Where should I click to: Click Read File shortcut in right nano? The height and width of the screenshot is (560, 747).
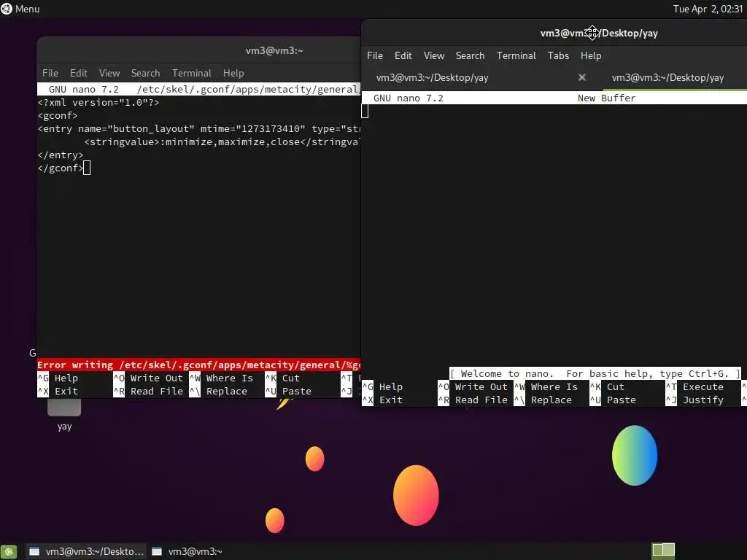473,400
